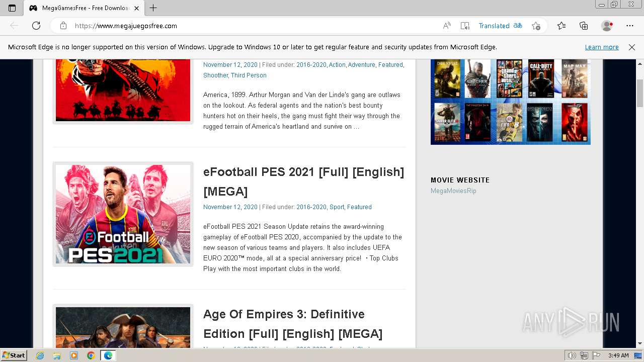Screen dimensions: 644x362
Task: Open the profile avatar menu
Action: point(607,26)
